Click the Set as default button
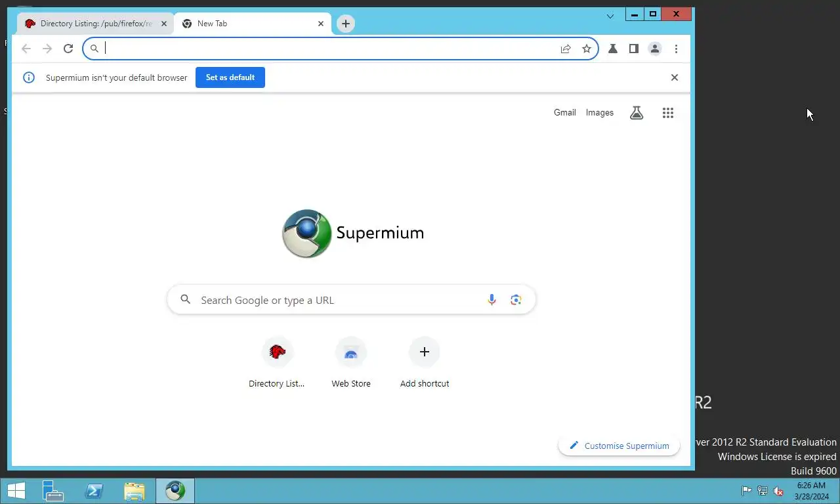 230,77
